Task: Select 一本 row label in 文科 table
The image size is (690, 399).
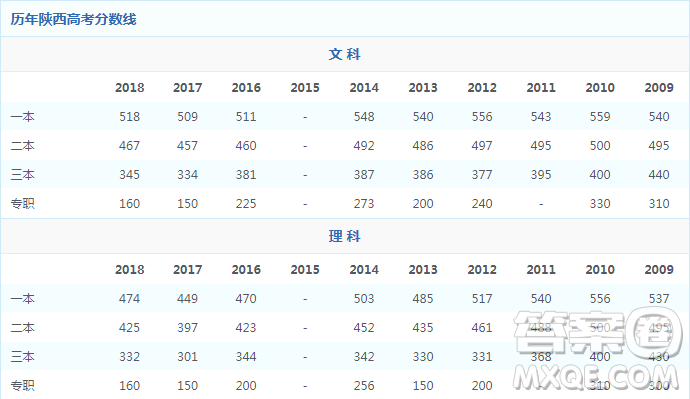Action: pos(22,117)
